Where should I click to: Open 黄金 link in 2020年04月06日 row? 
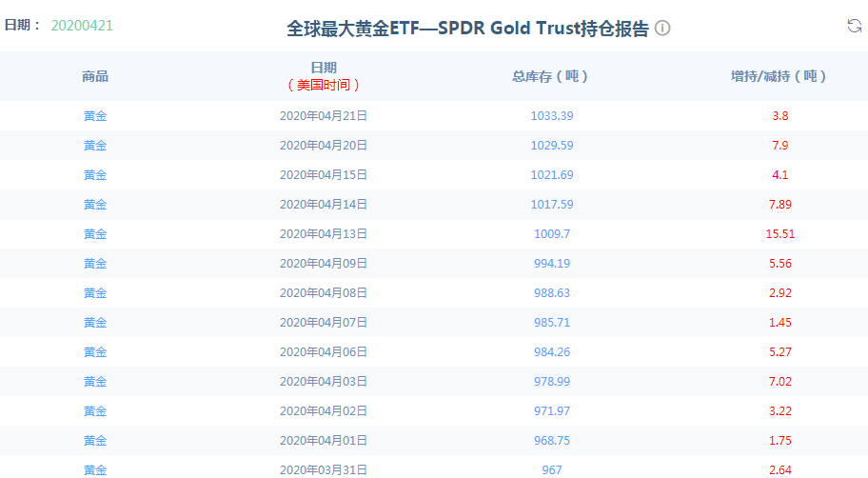click(x=95, y=352)
